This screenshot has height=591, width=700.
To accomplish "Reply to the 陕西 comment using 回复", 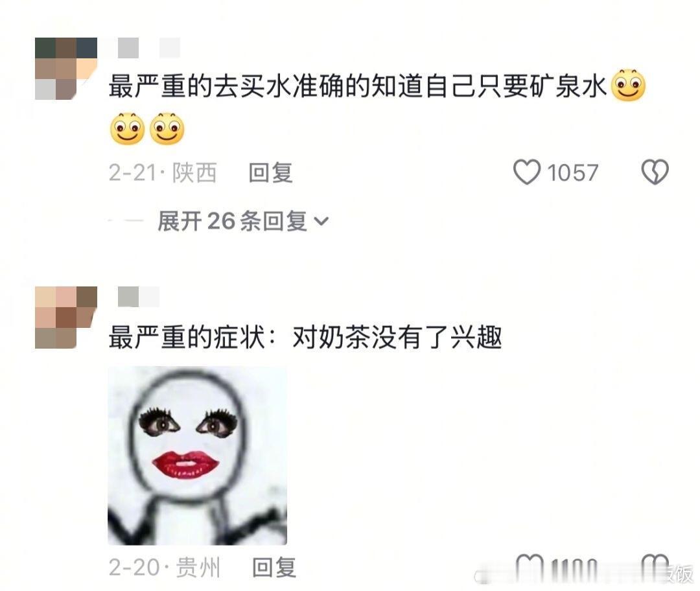I will (270, 172).
